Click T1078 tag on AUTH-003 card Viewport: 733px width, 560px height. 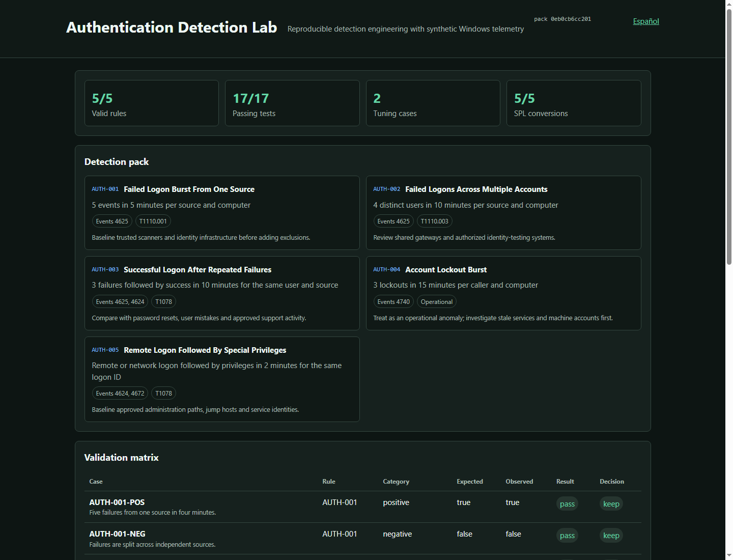click(164, 302)
